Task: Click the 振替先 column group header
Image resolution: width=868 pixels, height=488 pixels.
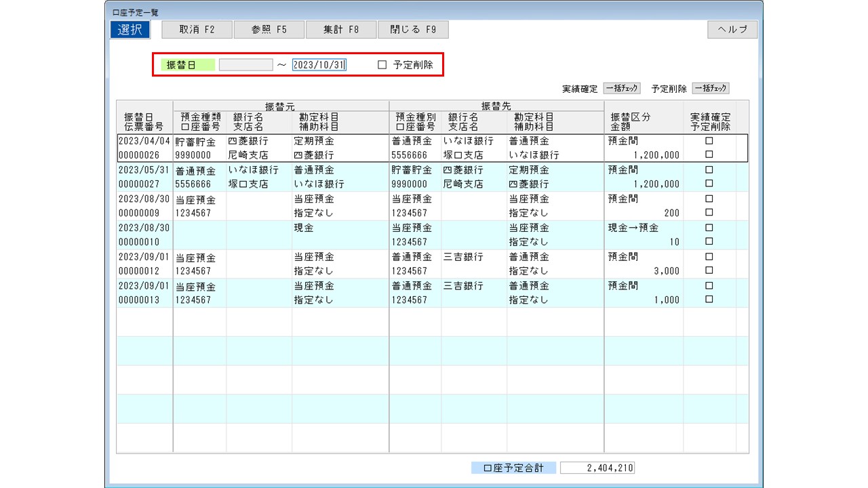Action: tap(496, 106)
